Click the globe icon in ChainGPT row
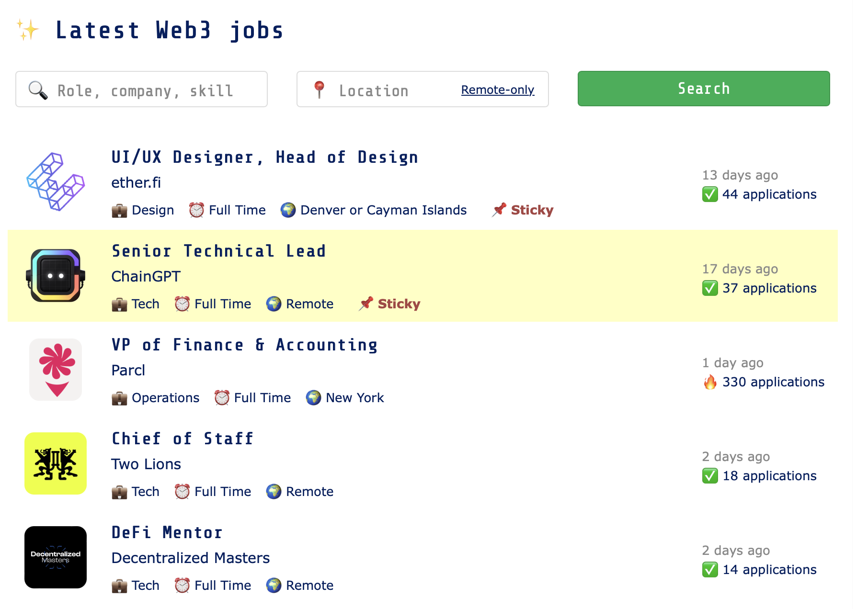This screenshot has height=609, width=868. tap(274, 304)
